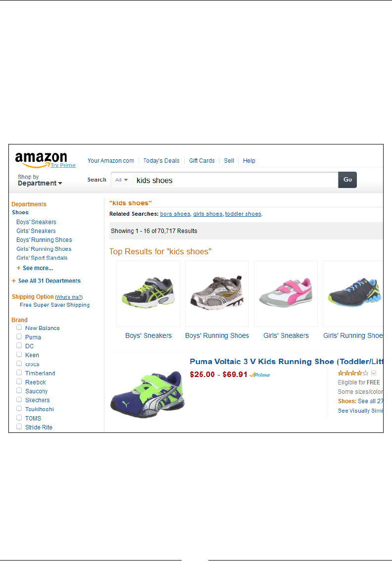Open the Puma Voltaic shoe product image
This screenshot has width=392, height=565.
tap(147, 394)
